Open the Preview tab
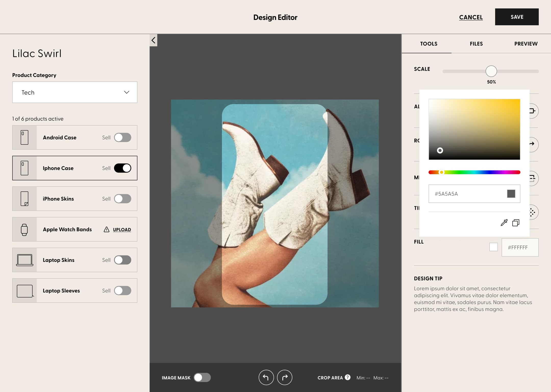The image size is (551, 392). 526,44
